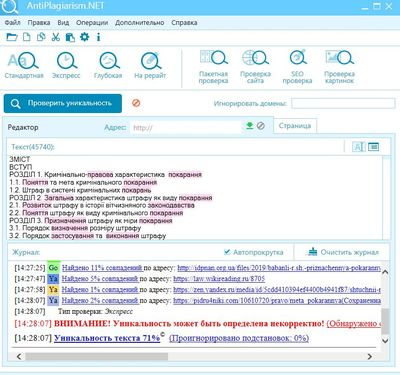The height and width of the screenshot is (375, 400).
Task: Click journal scroll down arrow
Action: (x=385, y=341)
